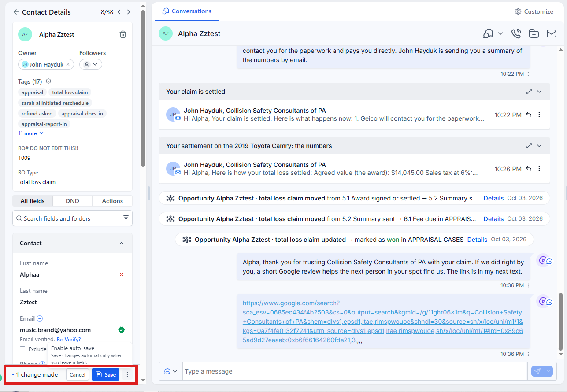Open options for the 10:26 PM email

[x=539, y=169]
